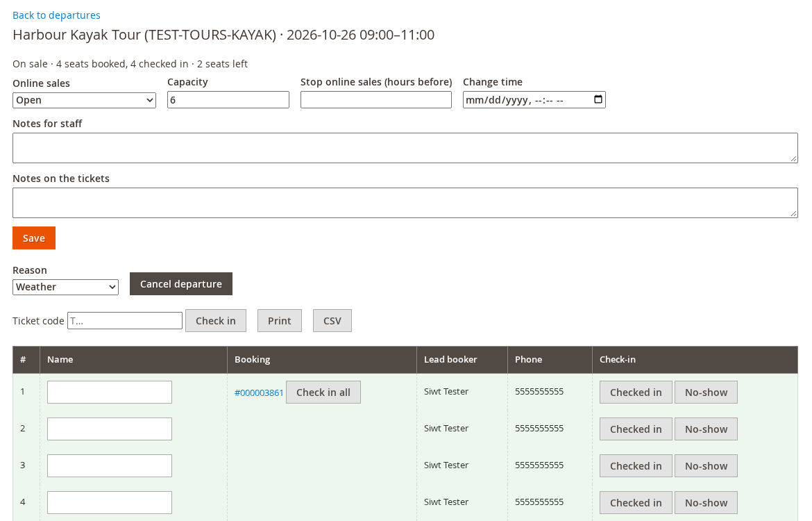812x521 pixels.
Task: Open booking #000003861
Action: coord(259,393)
